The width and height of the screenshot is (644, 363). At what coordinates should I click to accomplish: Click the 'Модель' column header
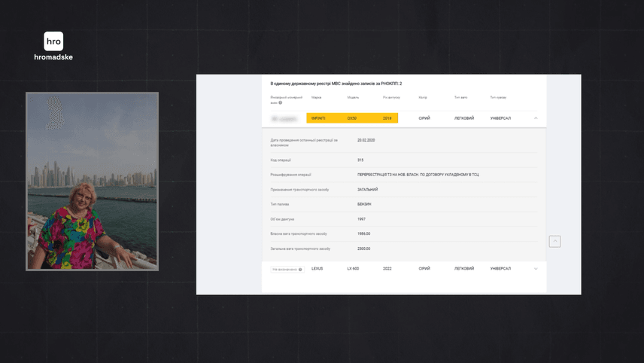[x=353, y=98]
